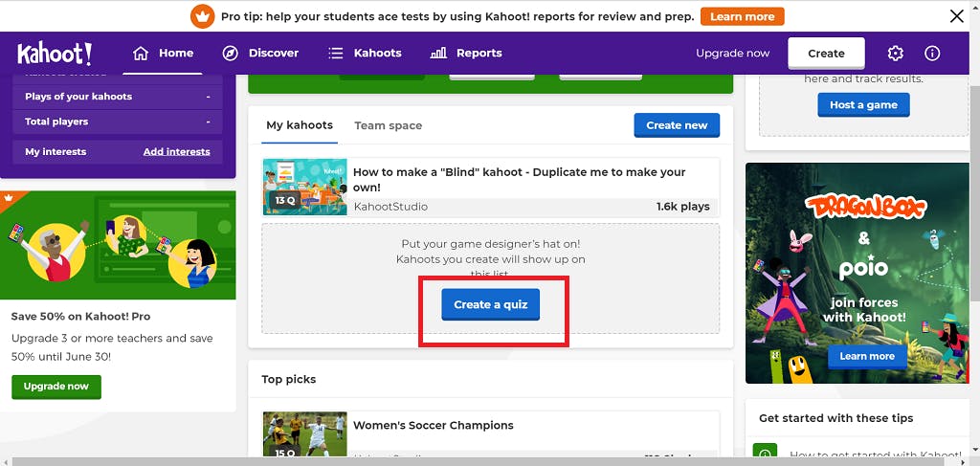Click the orange crown icon in tip banner
Viewport: 980px width, 466px height.
202,16
